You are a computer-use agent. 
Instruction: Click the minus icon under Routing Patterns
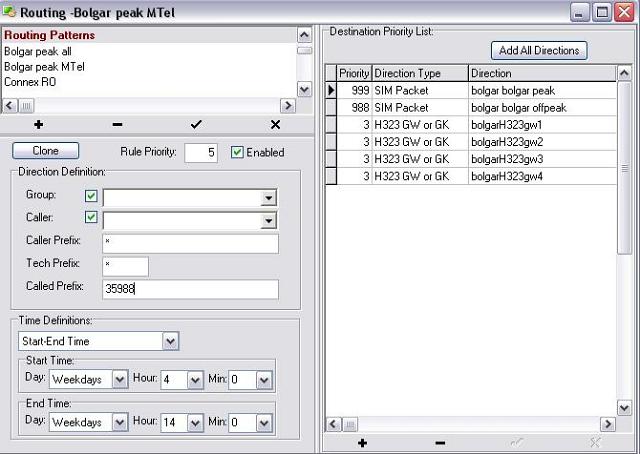coord(117,125)
